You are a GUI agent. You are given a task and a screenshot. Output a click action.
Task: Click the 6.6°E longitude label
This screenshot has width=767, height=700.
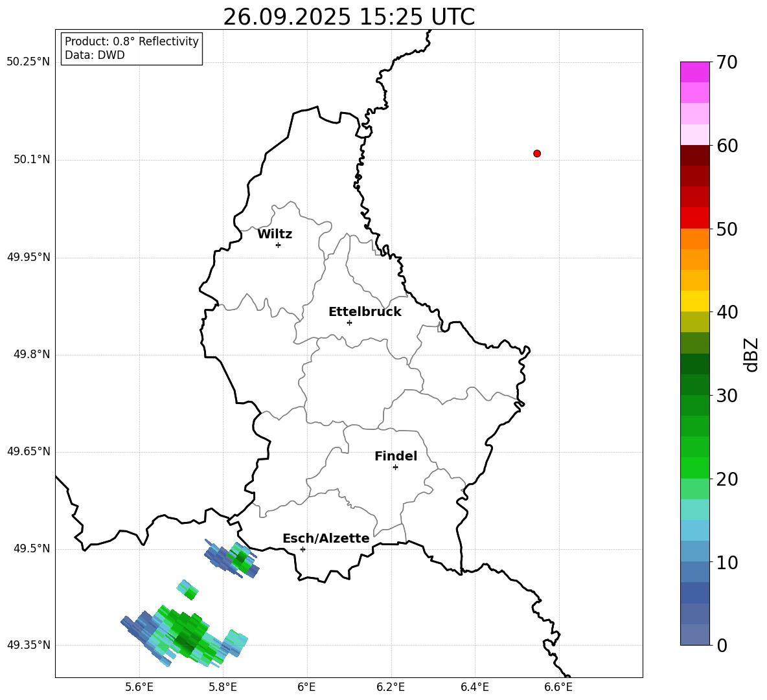pos(558,687)
